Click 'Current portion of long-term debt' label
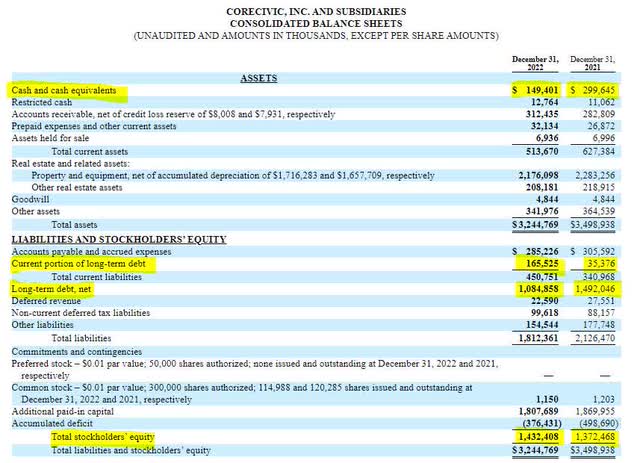 pos(78,264)
